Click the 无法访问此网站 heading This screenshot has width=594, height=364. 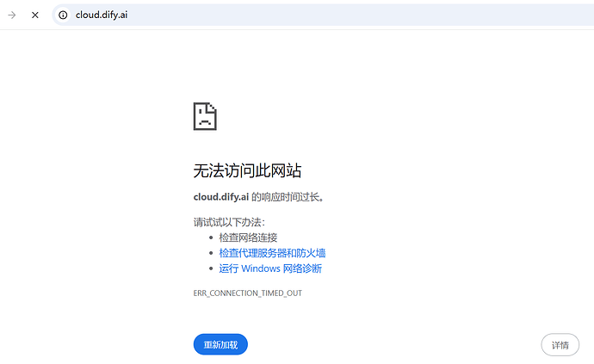[x=247, y=170]
